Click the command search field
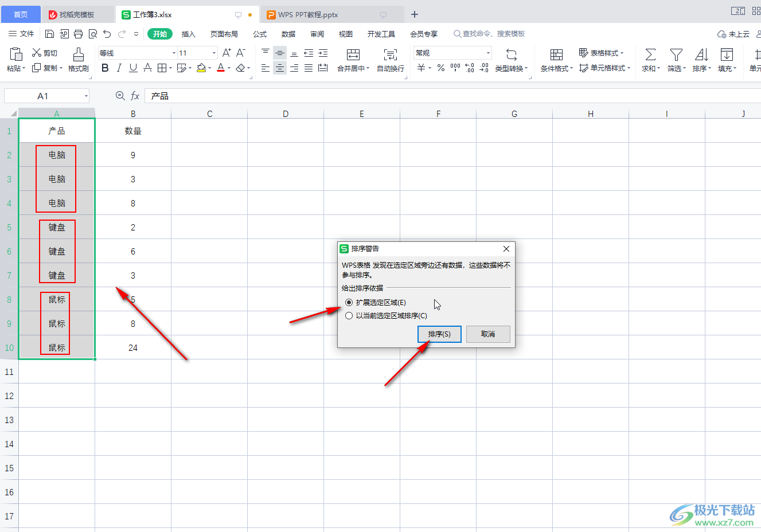The image size is (761, 532). pyautogui.click(x=489, y=34)
